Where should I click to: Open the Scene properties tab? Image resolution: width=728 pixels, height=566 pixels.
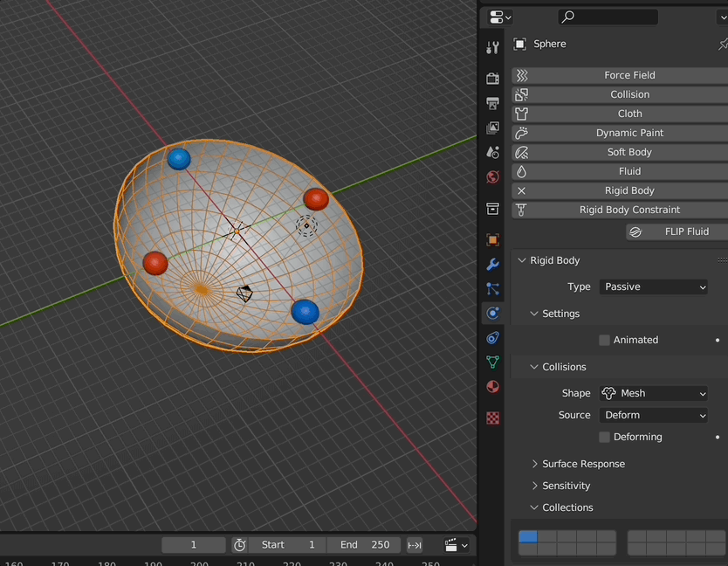(x=492, y=153)
